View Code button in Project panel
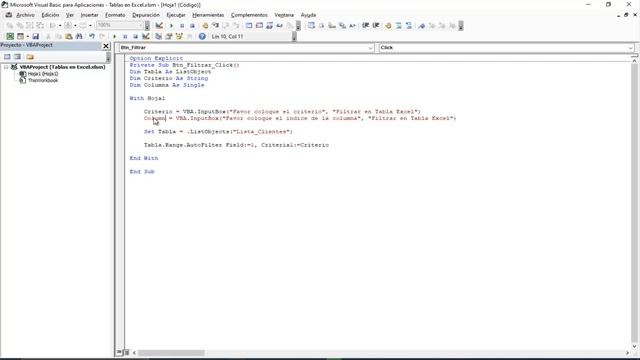 7,56
